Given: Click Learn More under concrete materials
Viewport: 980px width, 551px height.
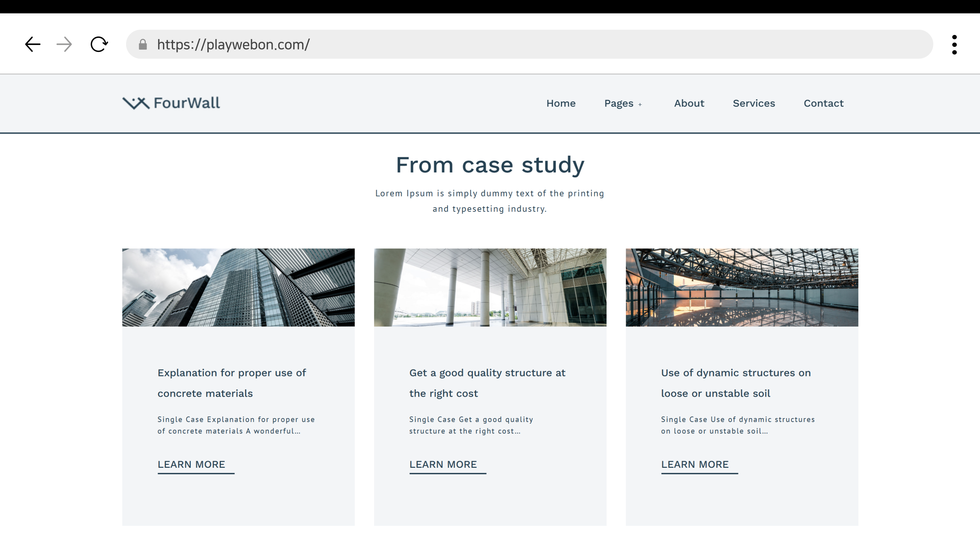Looking at the screenshot, I should tap(191, 464).
